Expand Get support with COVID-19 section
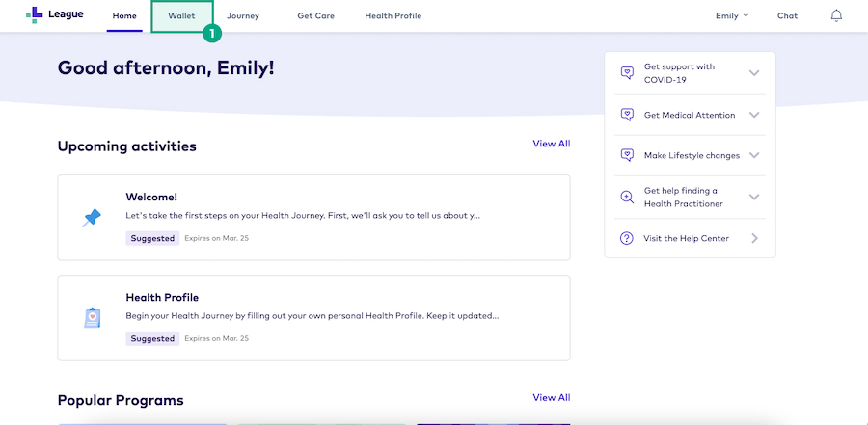868x425 pixels. pos(754,73)
